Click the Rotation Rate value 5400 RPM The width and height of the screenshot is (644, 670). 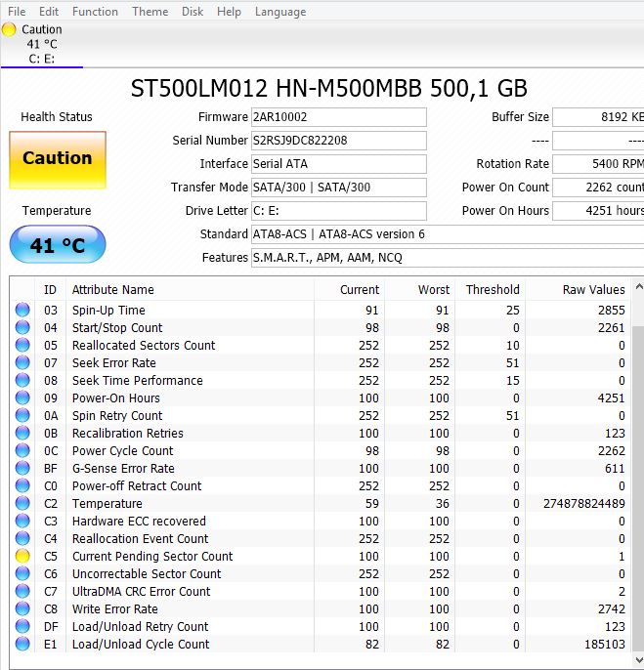pyautogui.click(x=598, y=164)
